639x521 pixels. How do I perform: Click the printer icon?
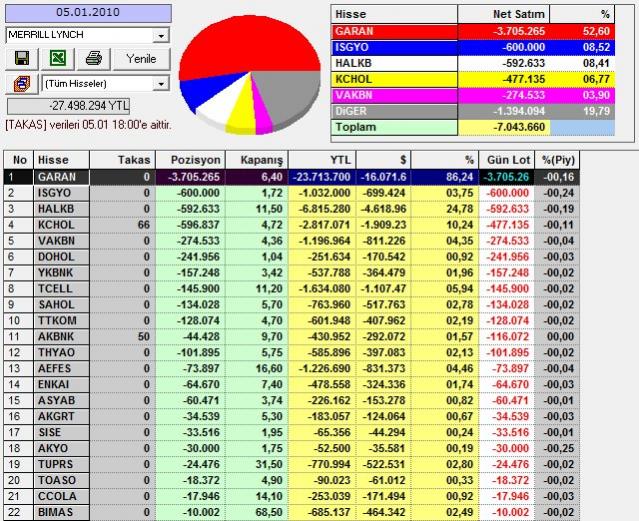(94, 59)
